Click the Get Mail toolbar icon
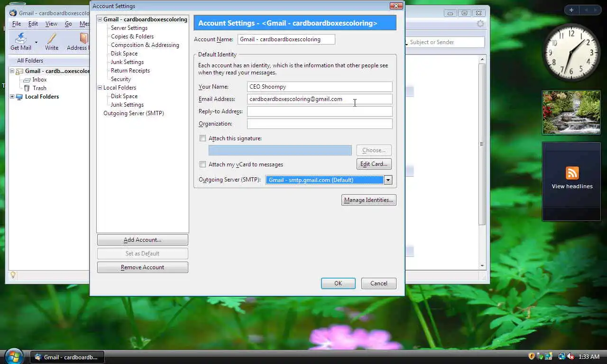 coord(21,38)
